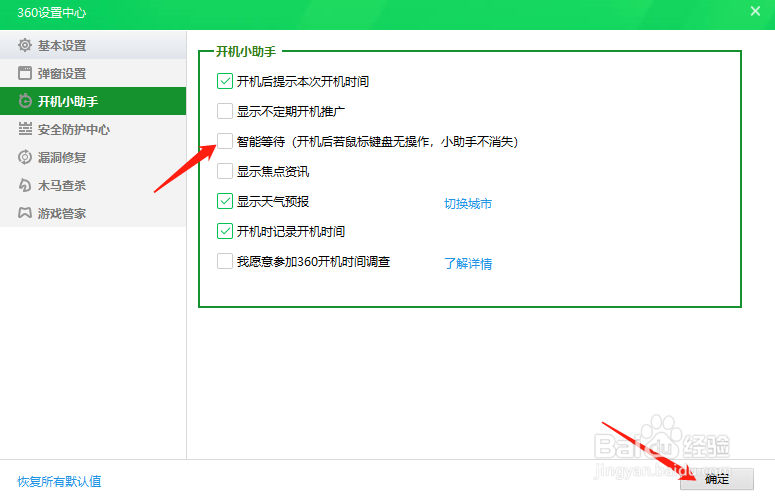The image size is (775, 498).
Task: Click the stopwatch icon beside 开机小助手
Action: point(25,101)
